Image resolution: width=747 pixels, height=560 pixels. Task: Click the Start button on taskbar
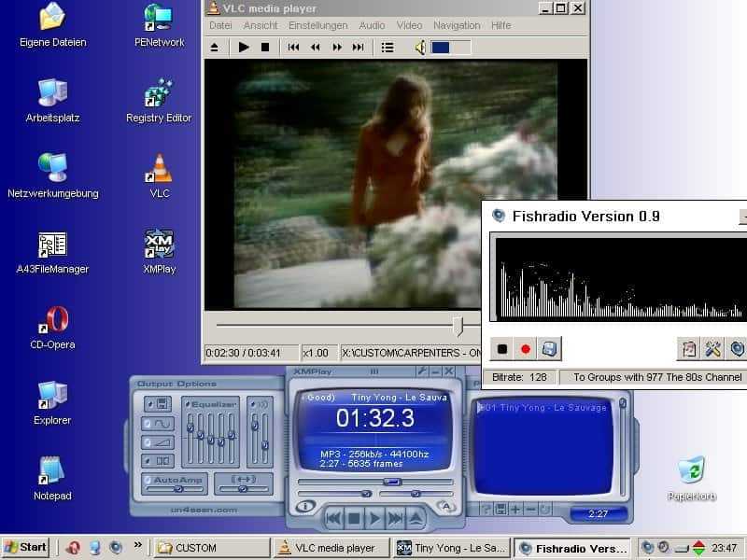pos(26,547)
